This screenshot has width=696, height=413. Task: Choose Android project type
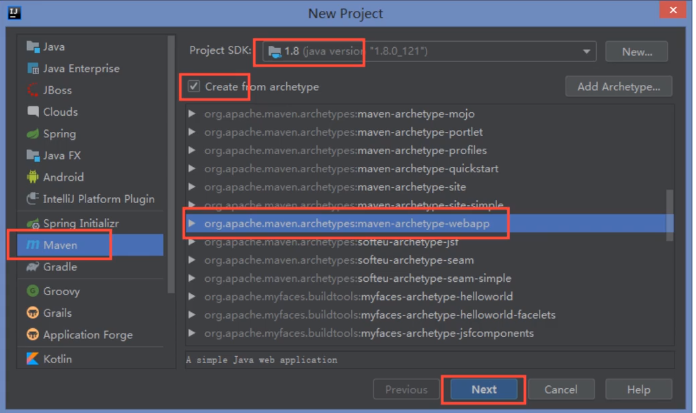[x=91, y=177]
